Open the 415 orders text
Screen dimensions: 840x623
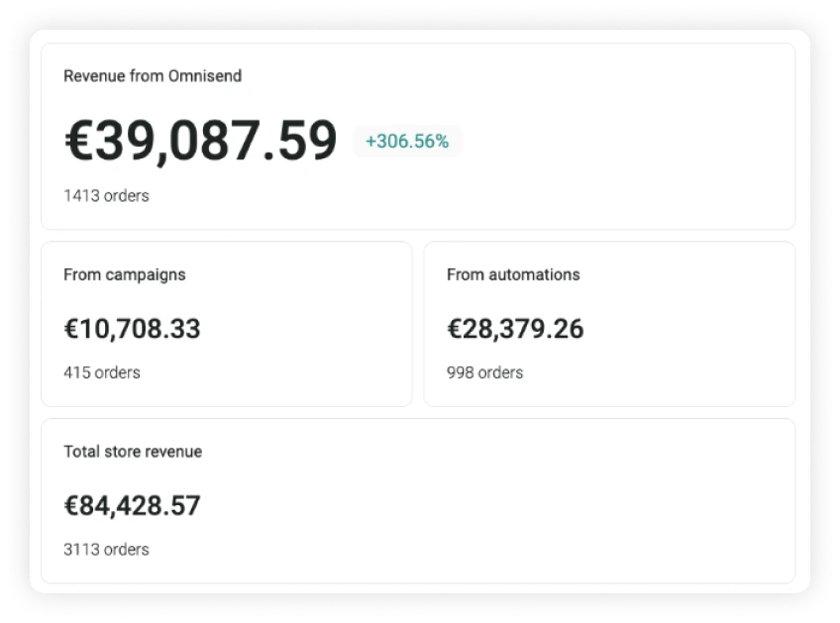click(101, 372)
